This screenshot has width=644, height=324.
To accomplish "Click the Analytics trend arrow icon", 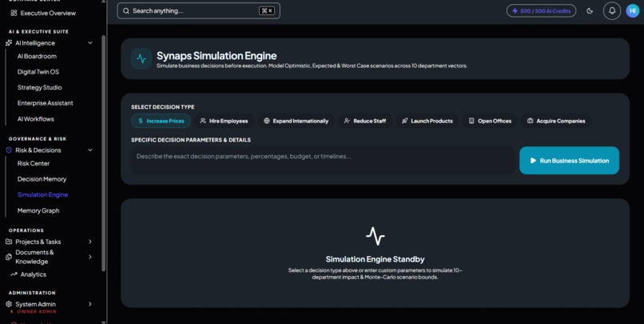I will pyautogui.click(x=14, y=274).
